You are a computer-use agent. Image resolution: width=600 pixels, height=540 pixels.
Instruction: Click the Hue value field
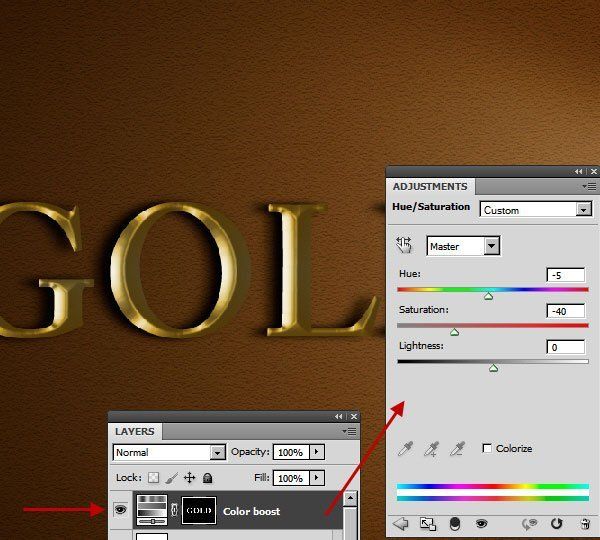pos(566,275)
